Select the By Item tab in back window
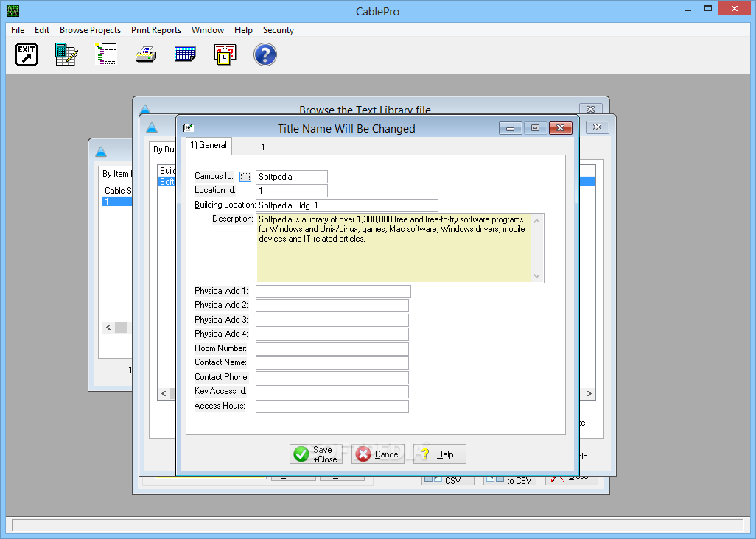The height and width of the screenshot is (539, 756). point(116,173)
